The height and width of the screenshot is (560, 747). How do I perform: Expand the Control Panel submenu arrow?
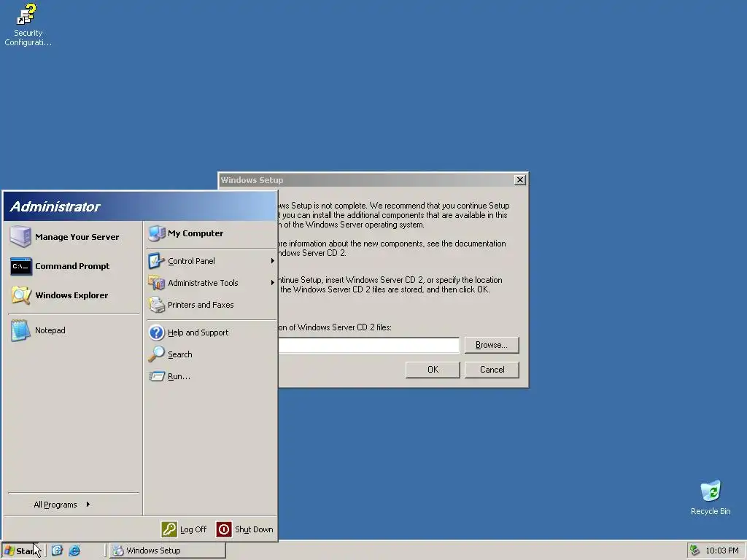pos(273,261)
